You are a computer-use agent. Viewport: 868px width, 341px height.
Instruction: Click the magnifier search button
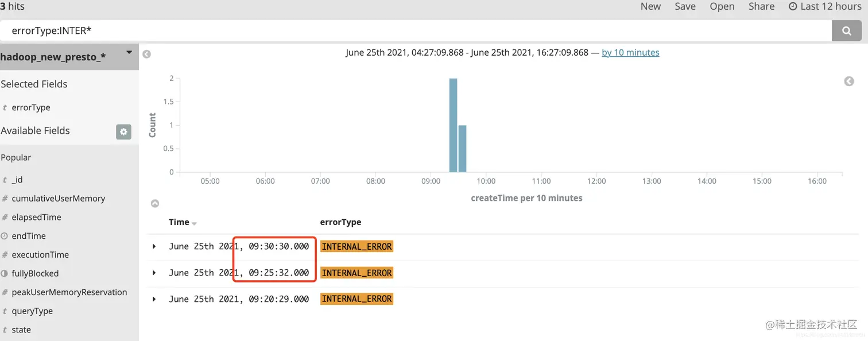click(x=847, y=31)
